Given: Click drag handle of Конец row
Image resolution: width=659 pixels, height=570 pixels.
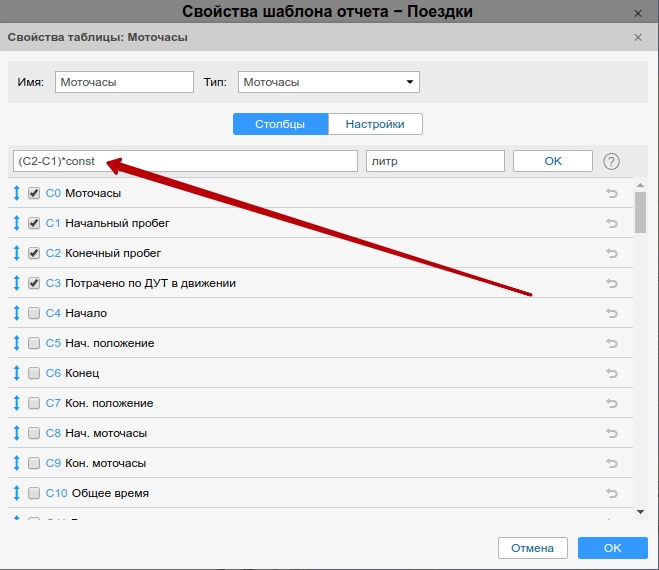Looking at the screenshot, I should click(x=17, y=373).
